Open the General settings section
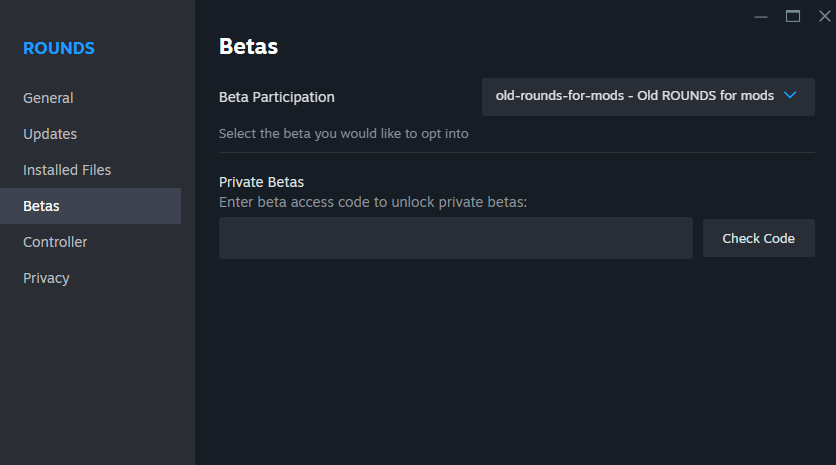 [48, 98]
